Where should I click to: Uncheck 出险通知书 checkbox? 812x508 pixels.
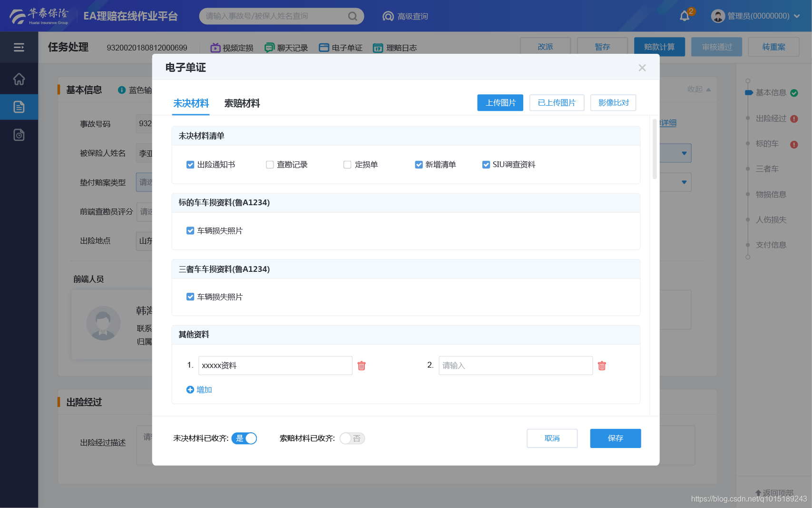(190, 165)
